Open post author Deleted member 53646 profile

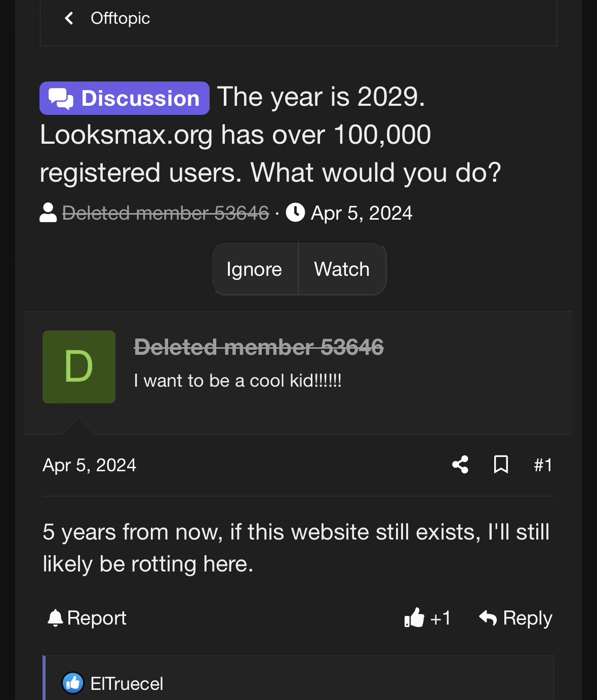[259, 347]
